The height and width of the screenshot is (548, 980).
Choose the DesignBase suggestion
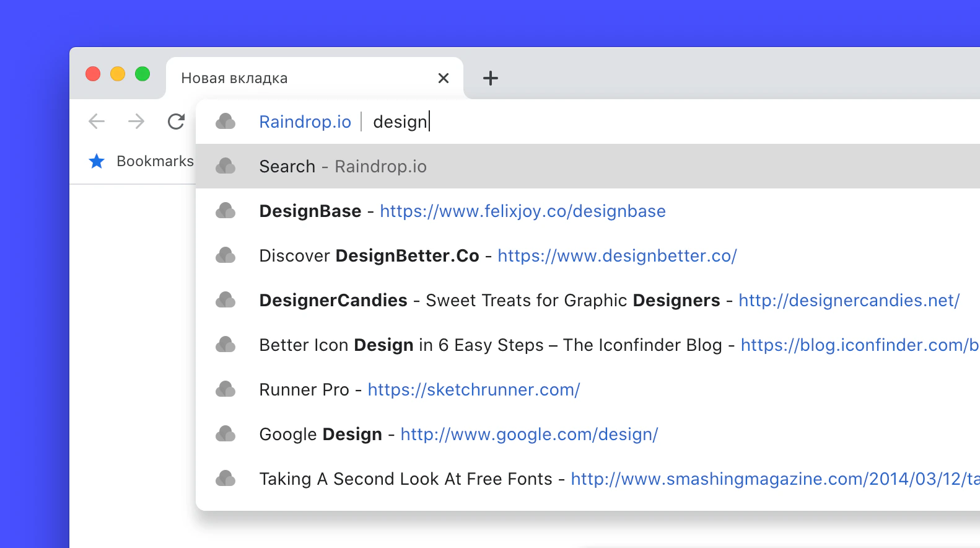(x=588, y=211)
